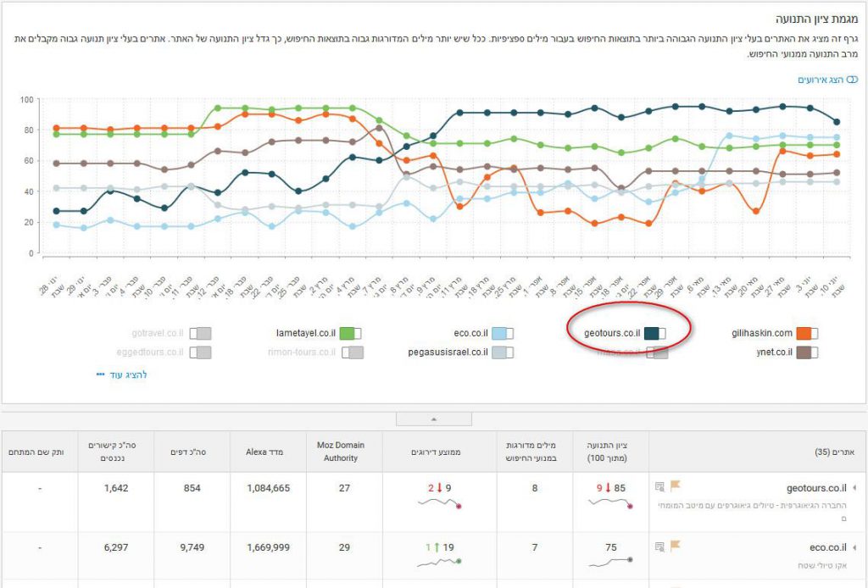Sort by the אתרים (35) column header
The width and height of the screenshot is (868, 588).
tap(834, 452)
